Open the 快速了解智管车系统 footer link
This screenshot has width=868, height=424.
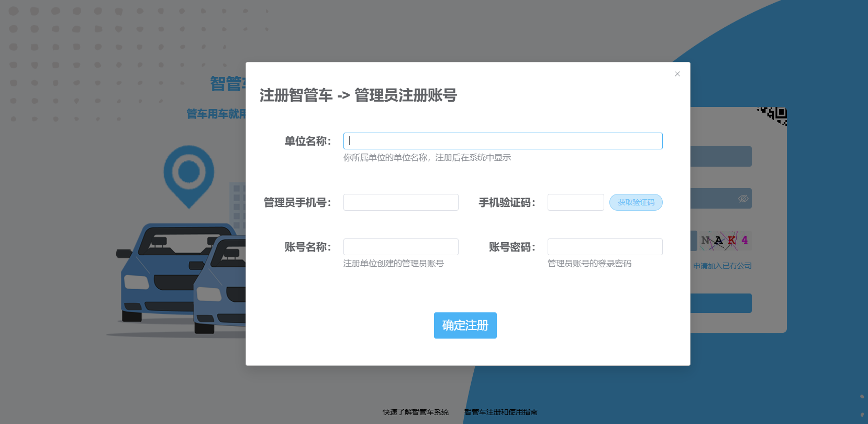[x=415, y=412]
